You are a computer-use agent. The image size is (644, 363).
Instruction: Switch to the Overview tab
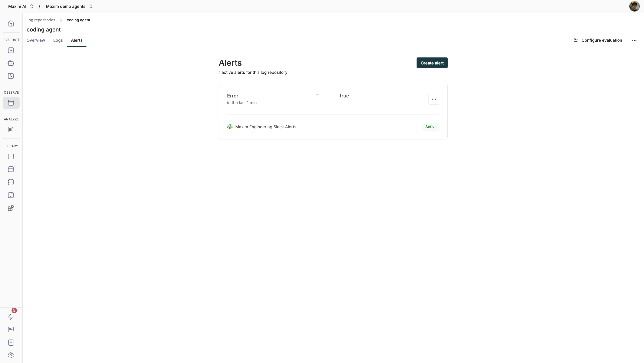36,40
